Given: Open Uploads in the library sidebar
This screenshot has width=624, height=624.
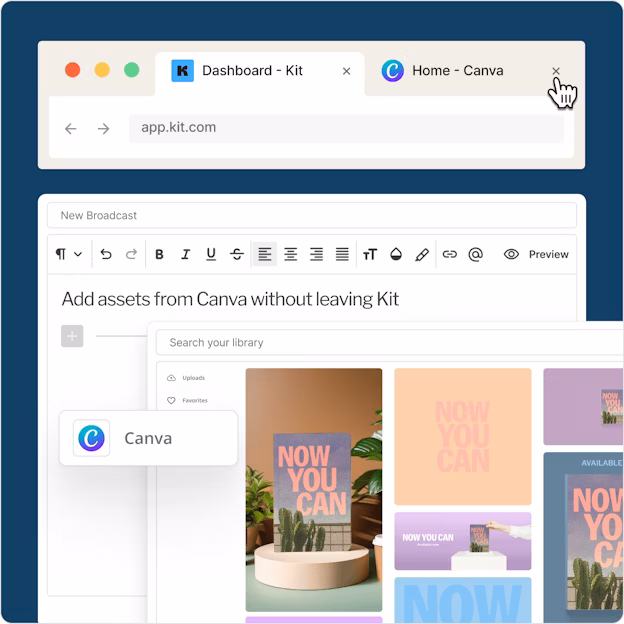Looking at the screenshot, I should point(193,378).
